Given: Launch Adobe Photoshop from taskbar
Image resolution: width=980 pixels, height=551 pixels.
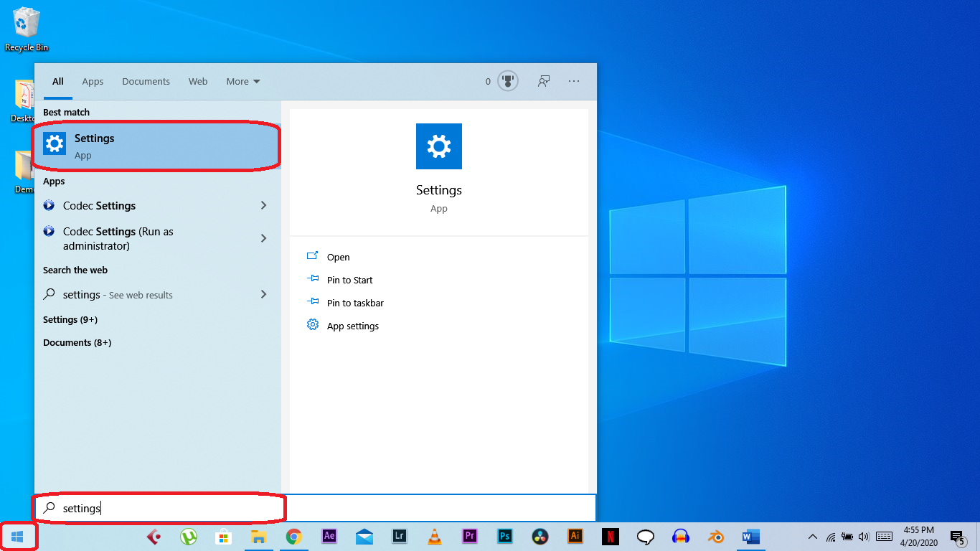Looking at the screenshot, I should [x=505, y=537].
